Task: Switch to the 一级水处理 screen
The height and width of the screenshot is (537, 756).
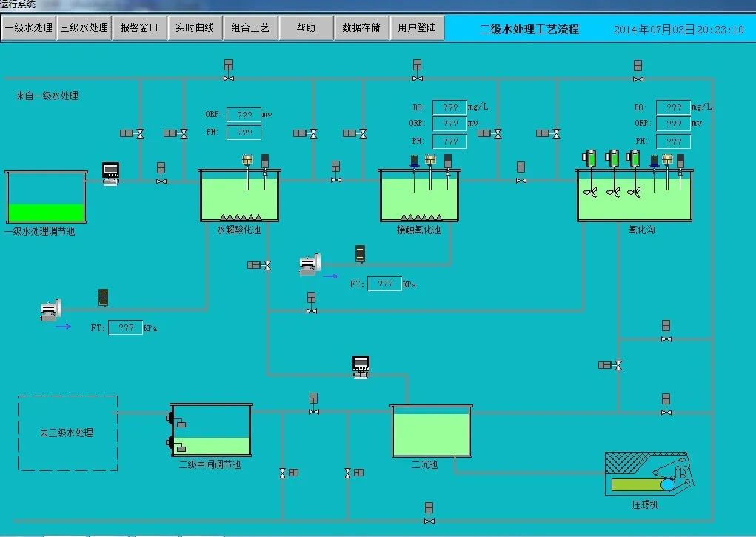Action: 29,27
